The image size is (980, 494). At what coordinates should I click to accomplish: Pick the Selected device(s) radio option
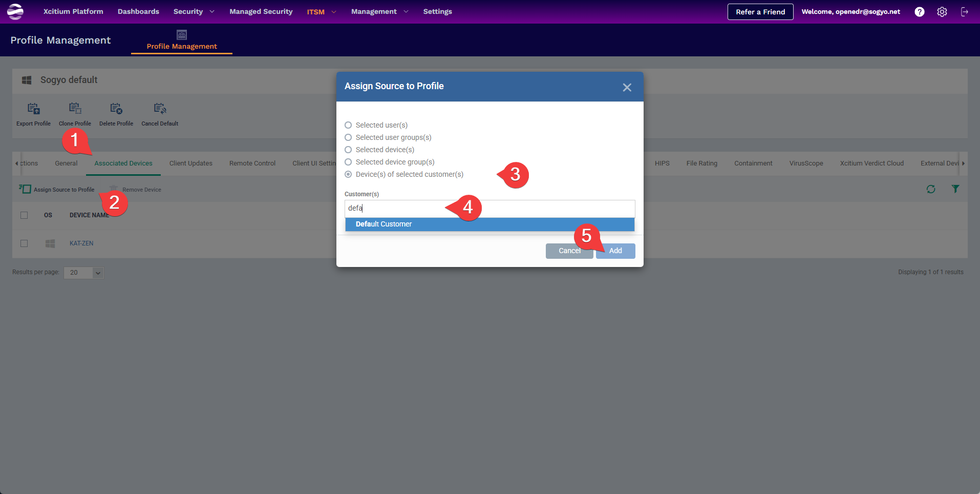pyautogui.click(x=348, y=150)
